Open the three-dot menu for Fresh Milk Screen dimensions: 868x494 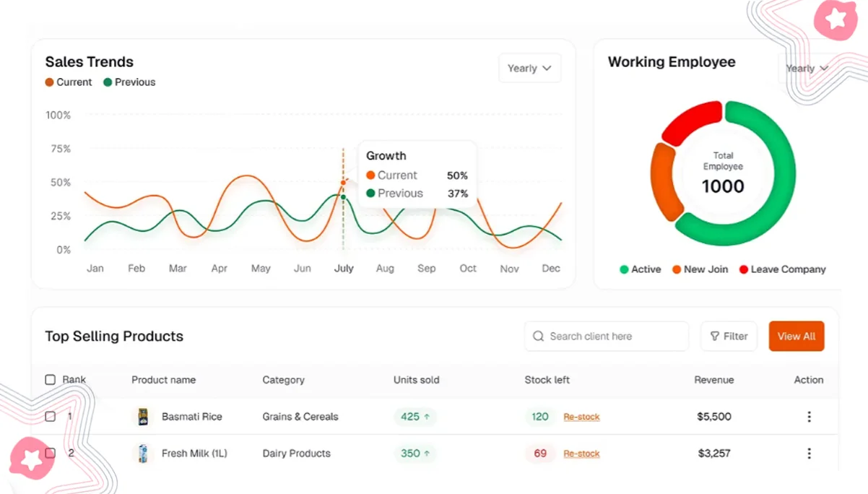(809, 454)
